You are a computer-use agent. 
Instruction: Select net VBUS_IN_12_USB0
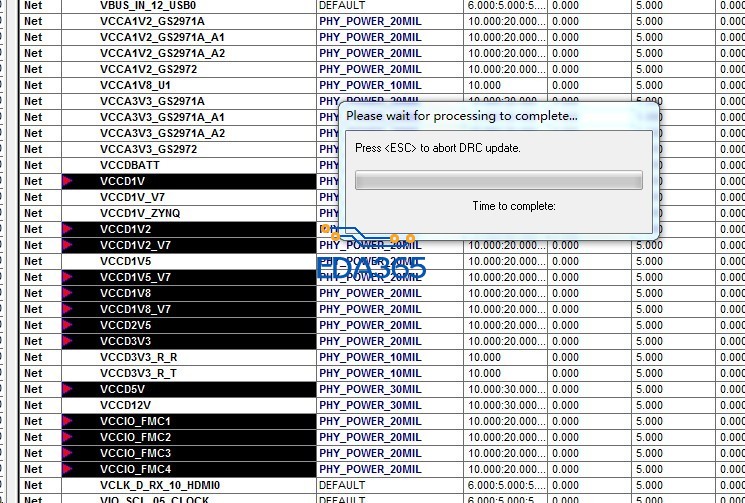148,5
